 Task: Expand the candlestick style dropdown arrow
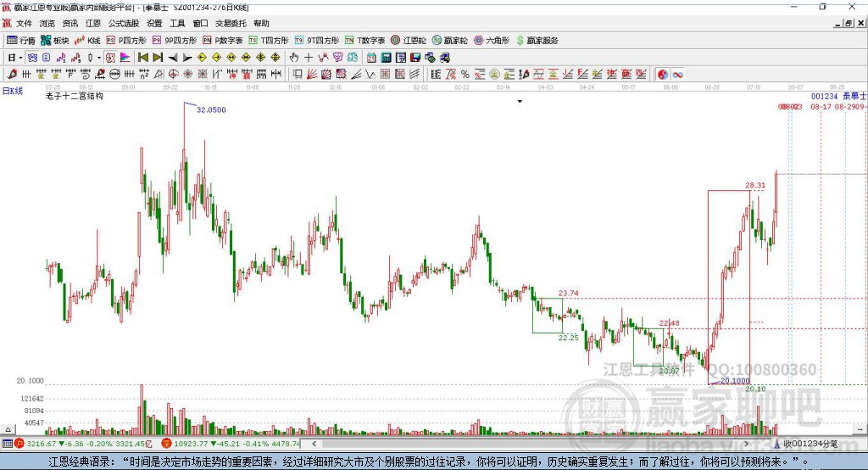pos(99,58)
